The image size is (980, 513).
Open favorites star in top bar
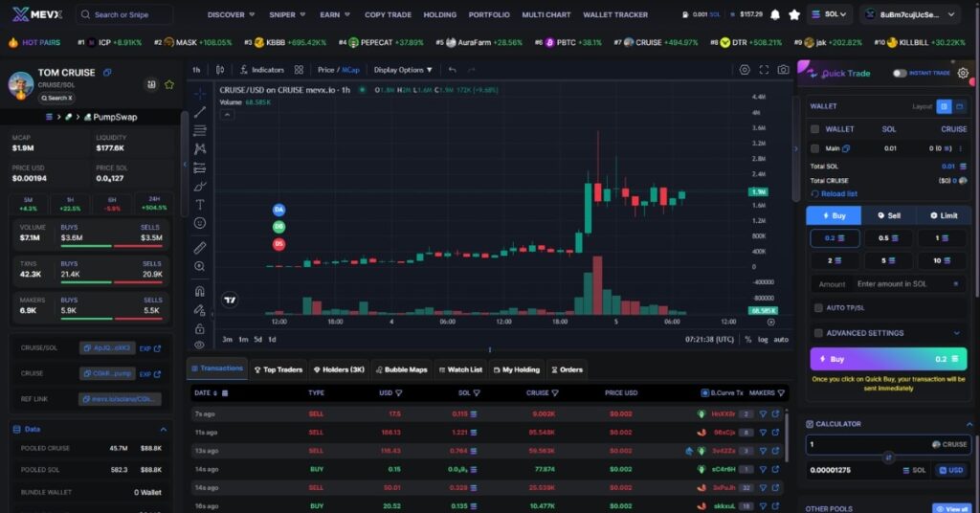point(794,14)
